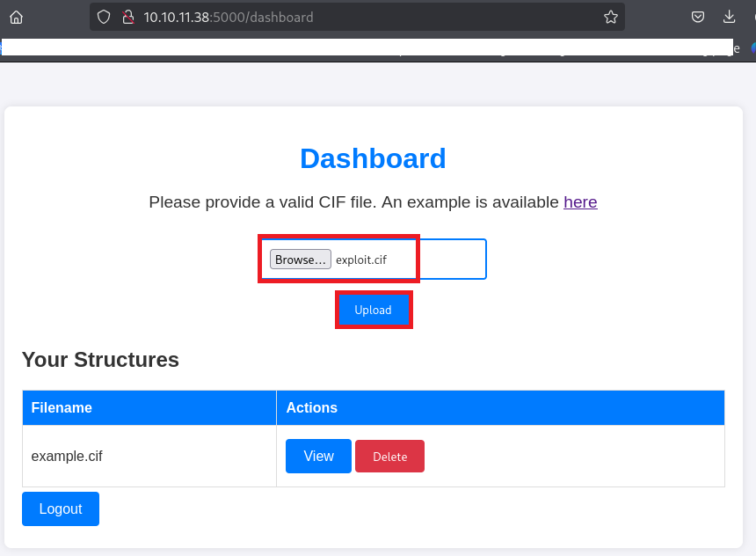Click the Your Structures section heading
Viewport: 756px width, 556px height.
point(100,360)
